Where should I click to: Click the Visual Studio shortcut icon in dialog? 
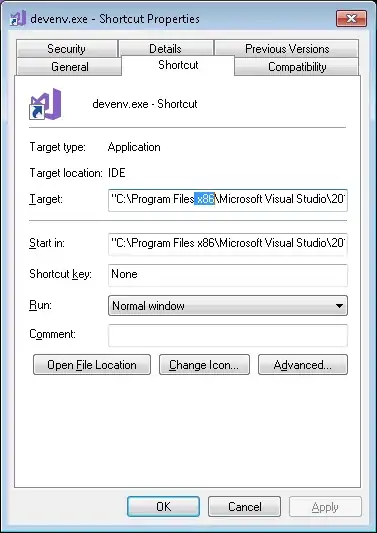pos(45,104)
